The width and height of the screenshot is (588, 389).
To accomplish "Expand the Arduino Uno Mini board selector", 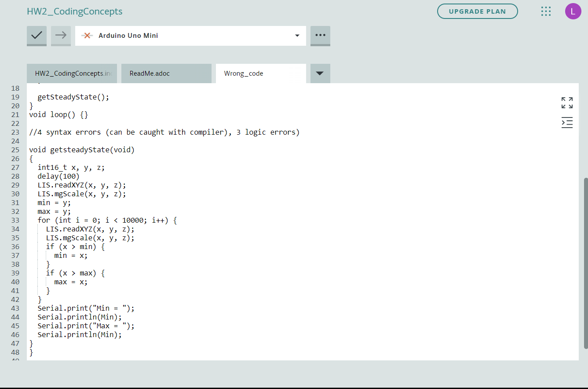I will tap(190, 35).
